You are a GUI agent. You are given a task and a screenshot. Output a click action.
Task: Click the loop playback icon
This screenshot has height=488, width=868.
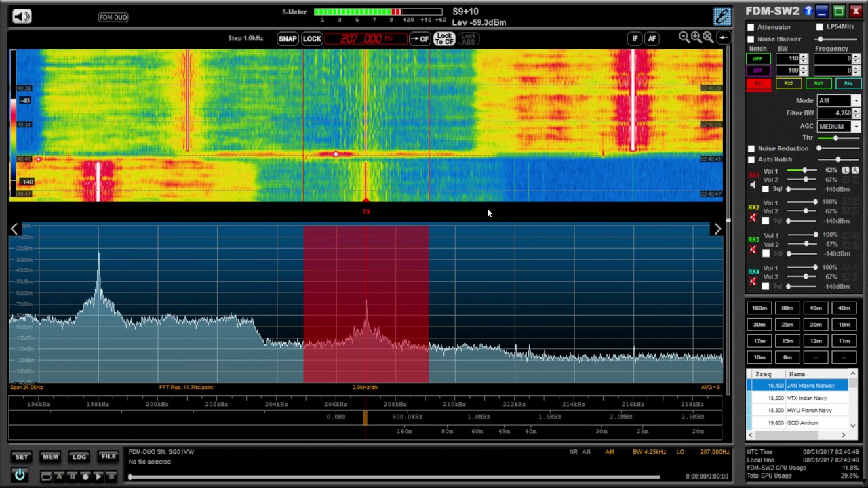point(46,476)
